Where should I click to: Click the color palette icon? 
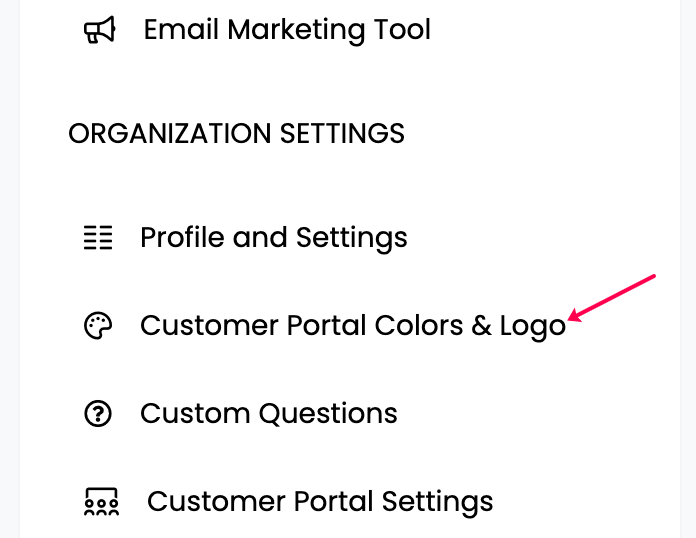click(x=98, y=325)
